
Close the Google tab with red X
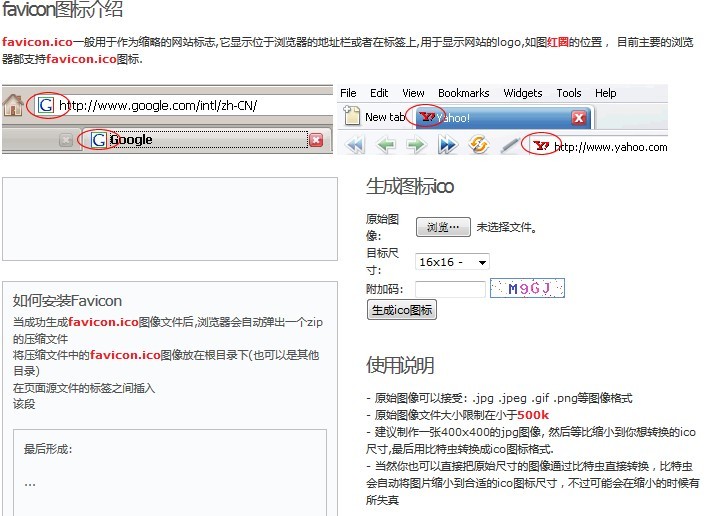click(316, 140)
